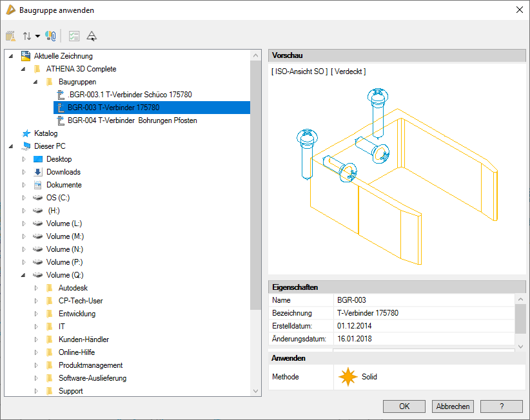The image size is (530, 420).
Task: Click the orange Solid method star icon
Action: pyautogui.click(x=348, y=377)
